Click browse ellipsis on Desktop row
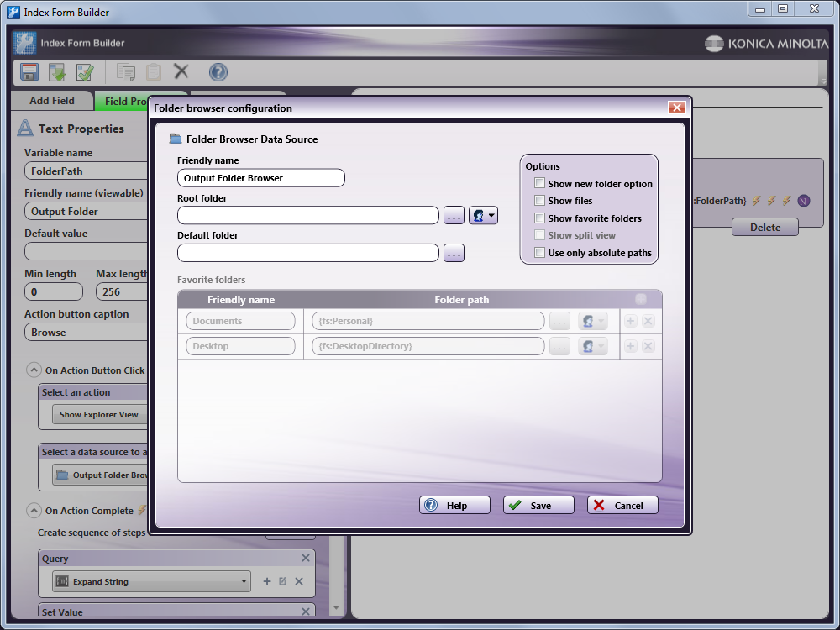Image resolution: width=840 pixels, height=630 pixels. [x=559, y=346]
